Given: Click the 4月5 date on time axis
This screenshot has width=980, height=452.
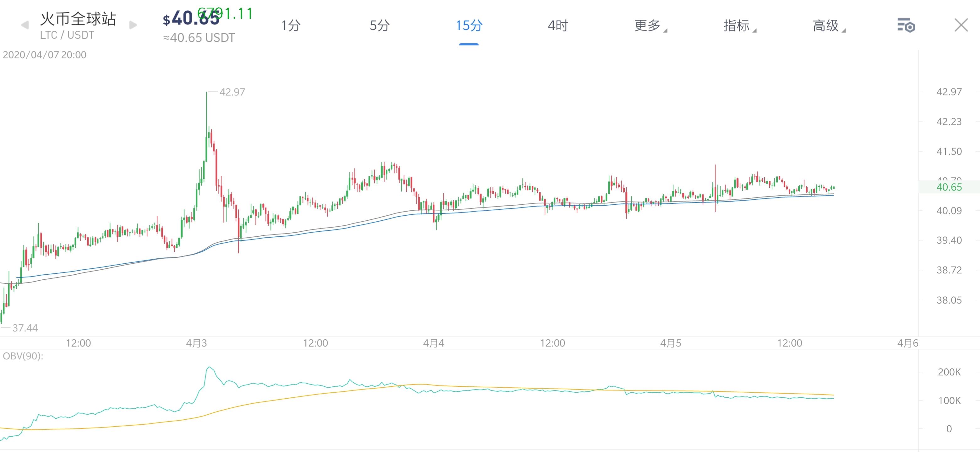Looking at the screenshot, I should coord(671,343).
